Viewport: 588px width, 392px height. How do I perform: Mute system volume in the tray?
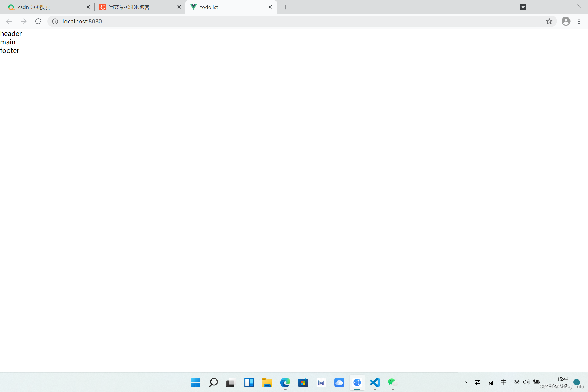click(525, 382)
